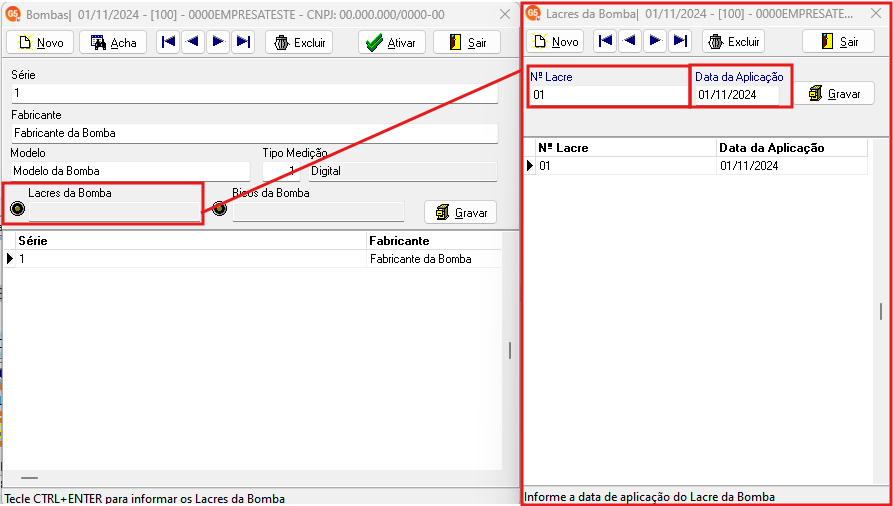Click the Modelo input field

click(x=130, y=171)
